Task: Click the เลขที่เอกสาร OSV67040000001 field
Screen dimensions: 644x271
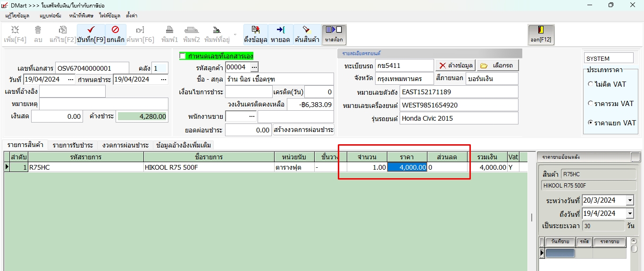Action: coord(92,68)
